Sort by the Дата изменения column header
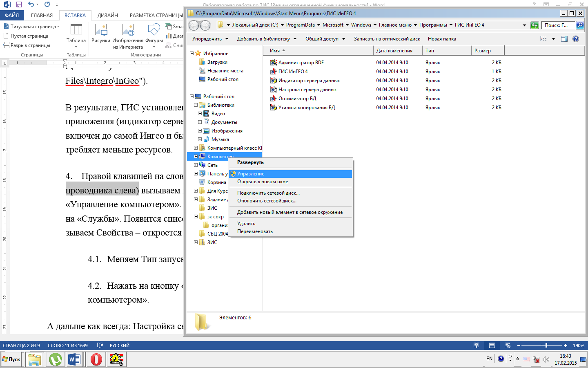The image size is (588, 368). [x=398, y=51]
